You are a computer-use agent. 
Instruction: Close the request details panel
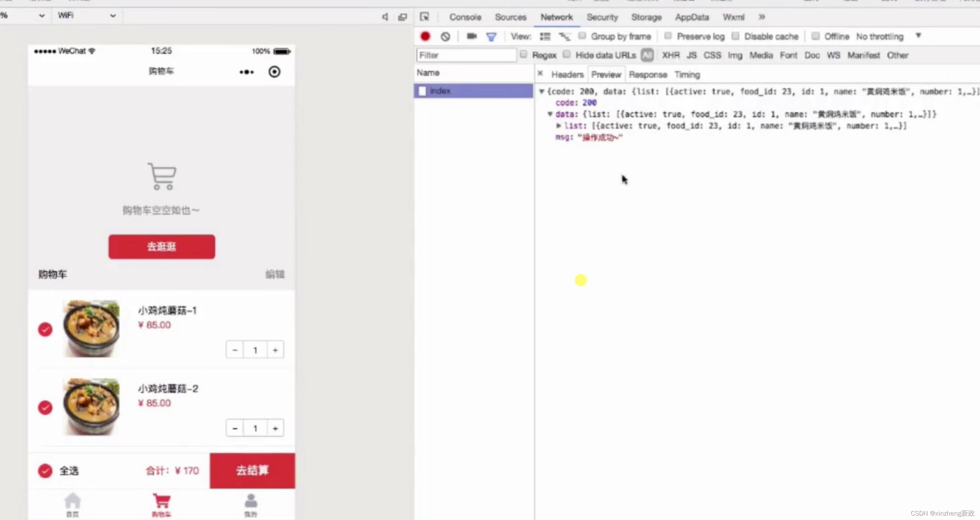click(540, 73)
